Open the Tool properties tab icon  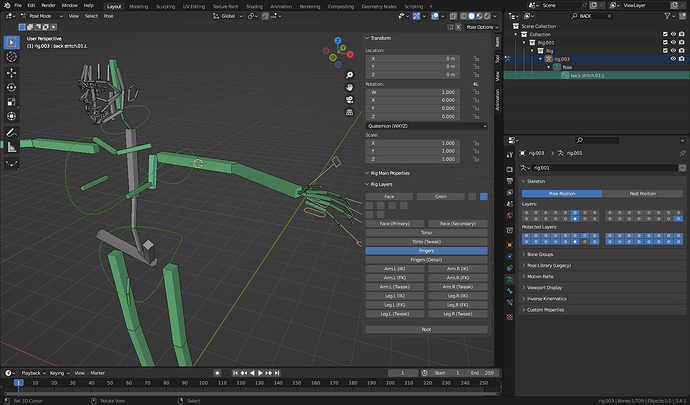[510, 155]
